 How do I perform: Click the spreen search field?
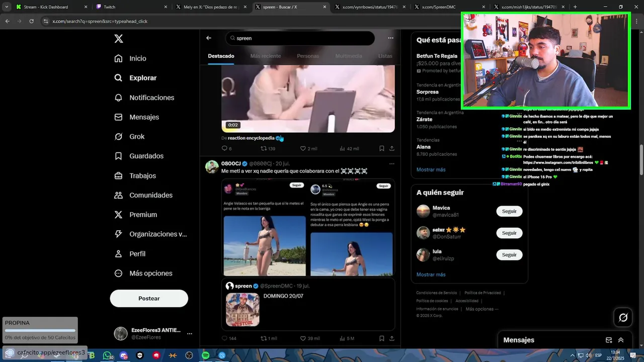[300, 38]
